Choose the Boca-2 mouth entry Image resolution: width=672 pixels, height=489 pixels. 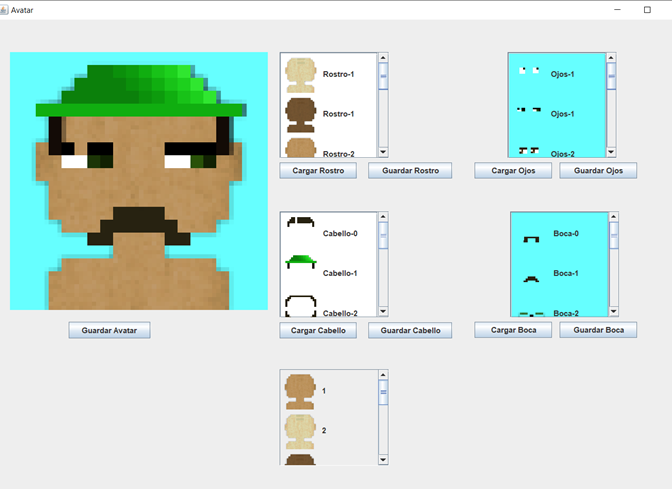(559, 313)
